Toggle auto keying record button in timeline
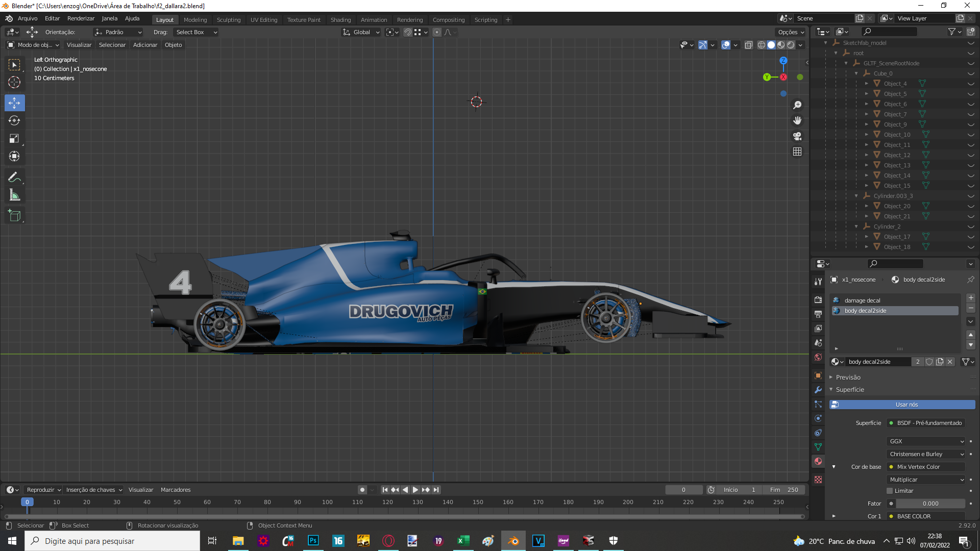Image resolution: width=980 pixels, height=551 pixels. [x=362, y=490]
